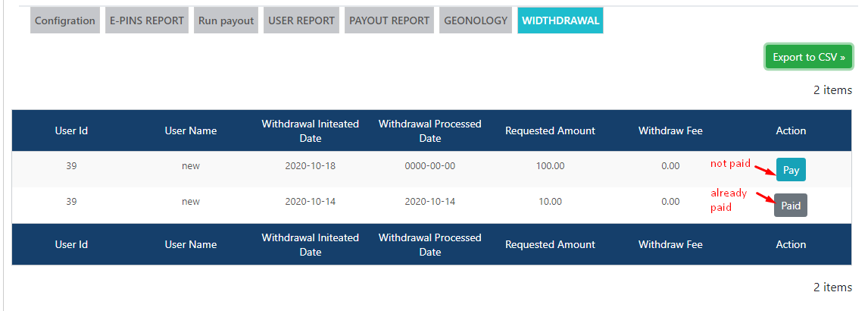The width and height of the screenshot is (868, 311).
Task: Click the footer User Name column label
Action: point(191,244)
